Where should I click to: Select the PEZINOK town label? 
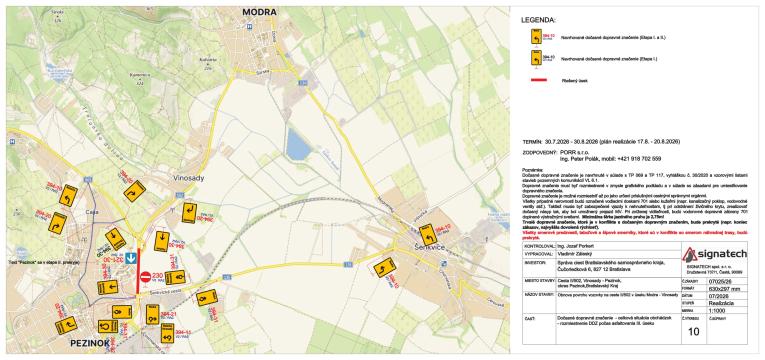click(x=90, y=343)
